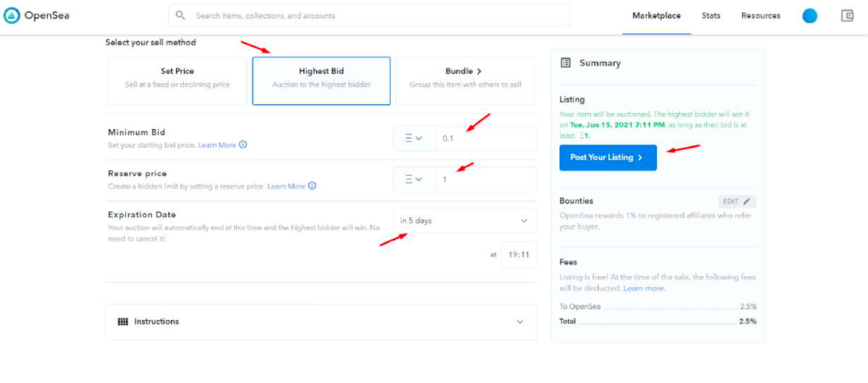Click the Reserve price amount field
The height and width of the screenshot is (383, 868).
tap(486, 179)
